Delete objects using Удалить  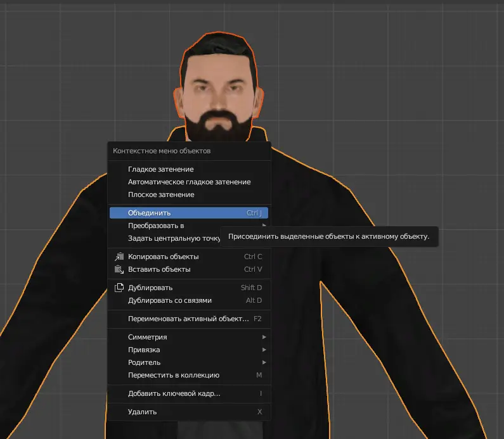pyautogui.click(x=142, y=412)
